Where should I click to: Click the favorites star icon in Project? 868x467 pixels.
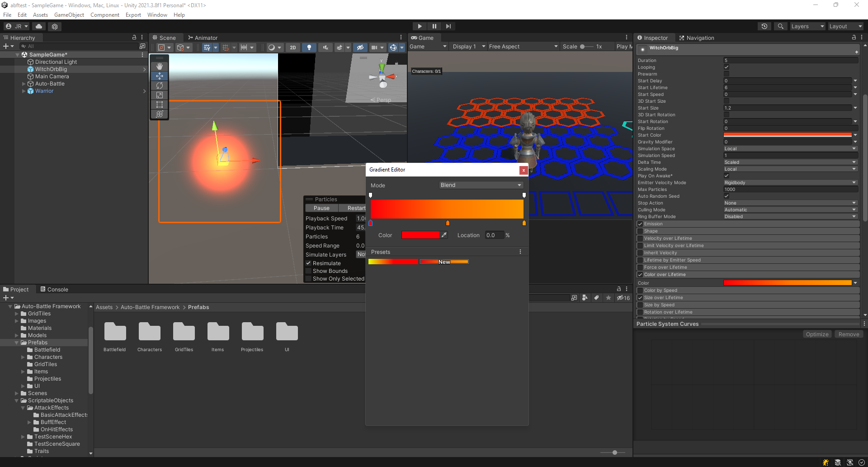point(609,298)
